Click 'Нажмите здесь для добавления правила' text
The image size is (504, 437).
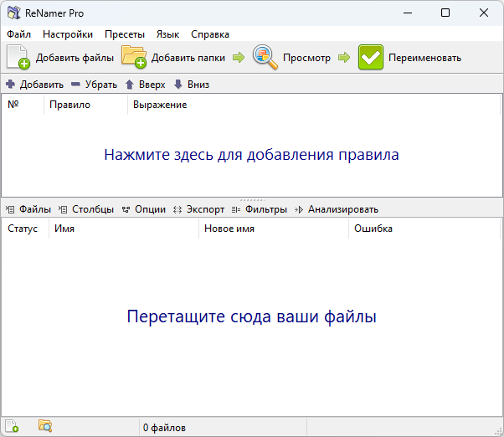pyautogui.click(x=251, y=155)
